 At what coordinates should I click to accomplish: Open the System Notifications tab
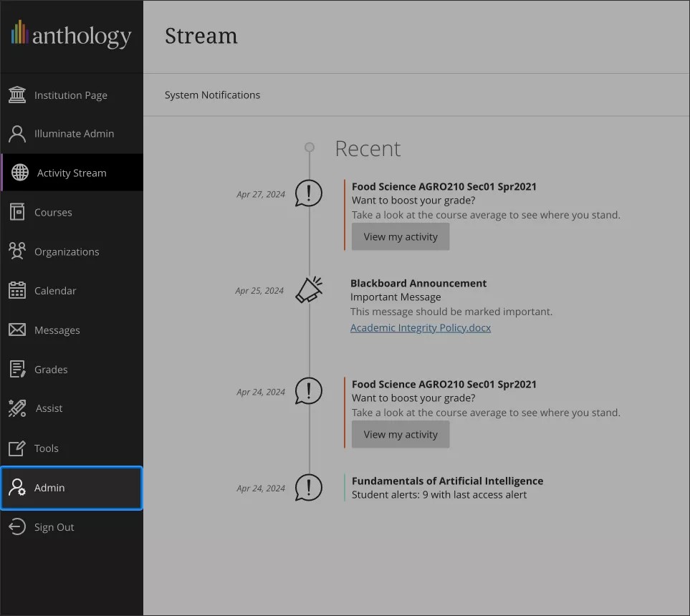coord(212,94)
